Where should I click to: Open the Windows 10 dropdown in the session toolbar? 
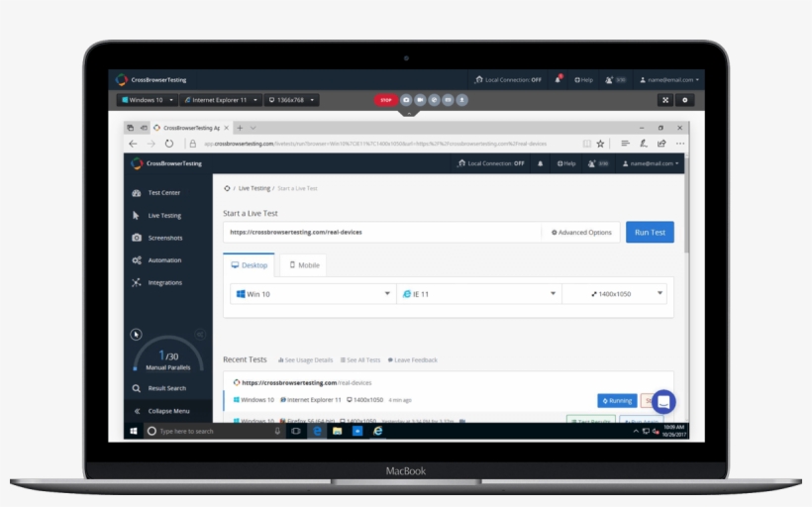148,100
